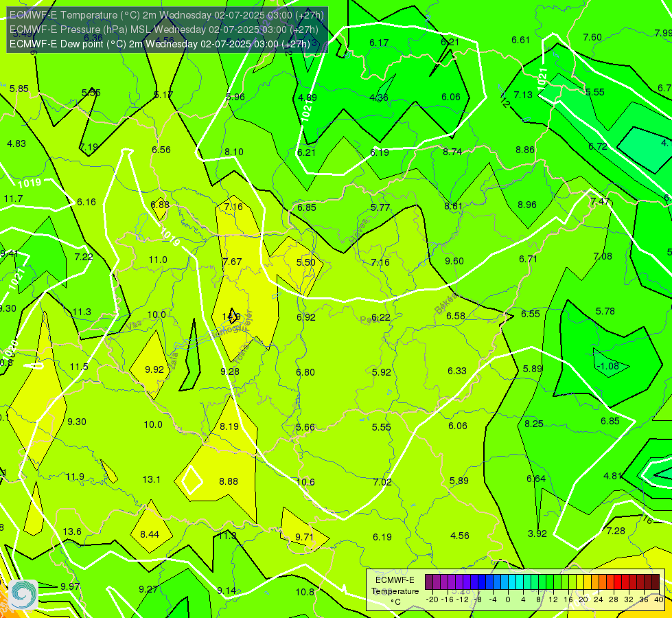
Task: Click the value 6.58 near Békés
Action: [x=456, y=316]
